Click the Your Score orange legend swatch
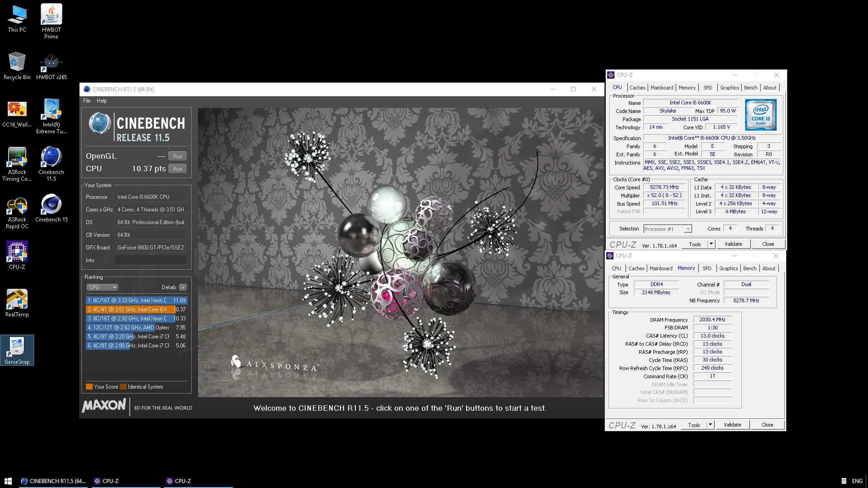The height and width of the screenshot is (488, 868). tap(89, 387)
